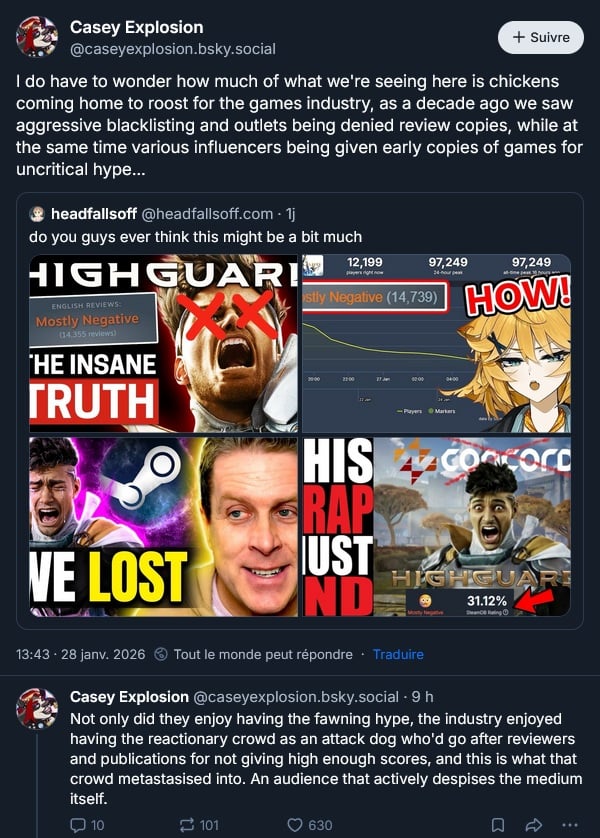The width and height of the screenshot is (600, 838).
Task: Click the Traduire translate link
Action: 398,654
